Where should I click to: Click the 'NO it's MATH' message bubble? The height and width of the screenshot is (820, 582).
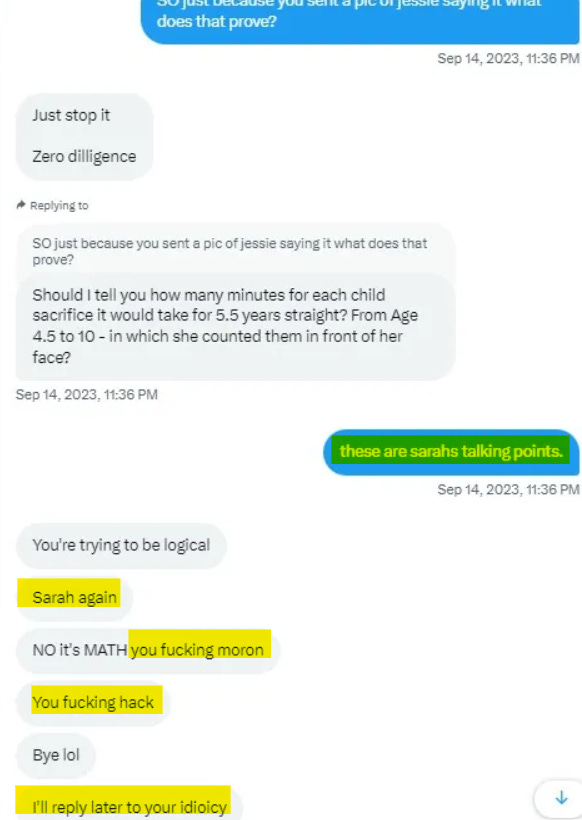click(148, 650)
